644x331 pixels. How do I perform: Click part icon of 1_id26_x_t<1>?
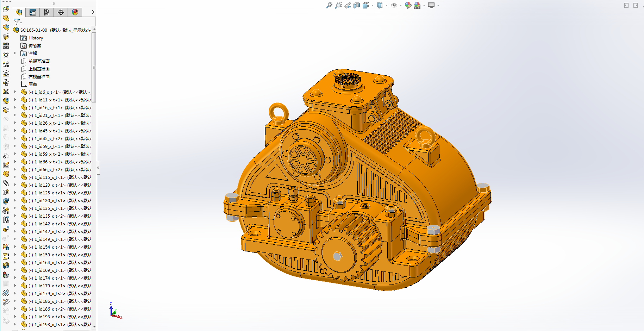pyautogui.click(x=24, y=123)
